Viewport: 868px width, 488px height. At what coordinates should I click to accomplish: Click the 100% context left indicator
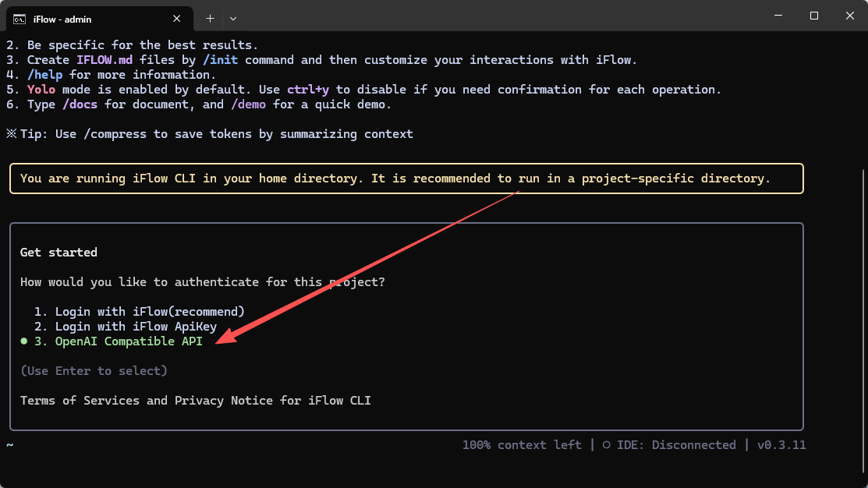(x=521, y=445)
